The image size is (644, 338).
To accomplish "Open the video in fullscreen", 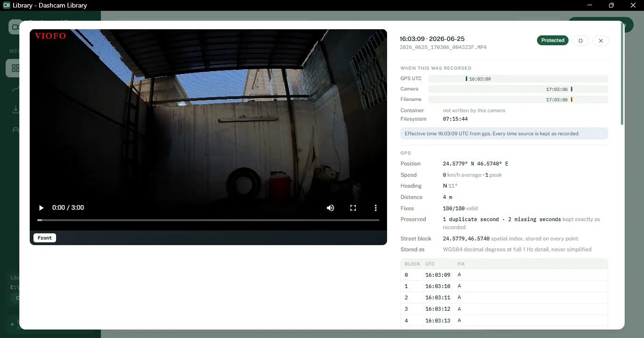I will [x=353, y=208].
